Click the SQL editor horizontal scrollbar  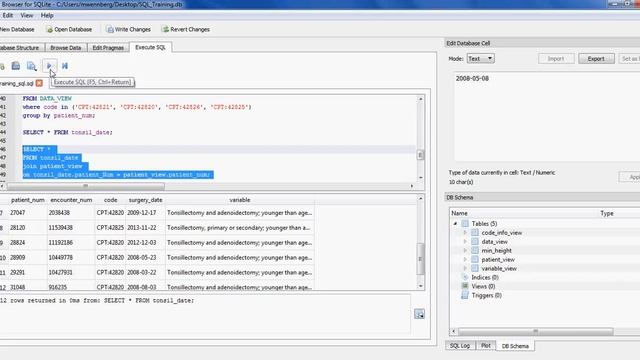(x=85, y=186)
